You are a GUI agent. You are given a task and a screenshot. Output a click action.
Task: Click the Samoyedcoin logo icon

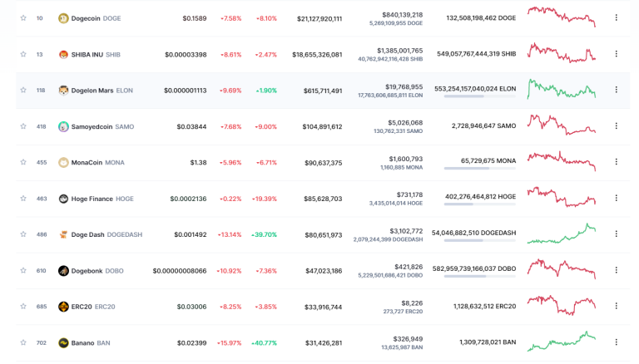point(63,126)
